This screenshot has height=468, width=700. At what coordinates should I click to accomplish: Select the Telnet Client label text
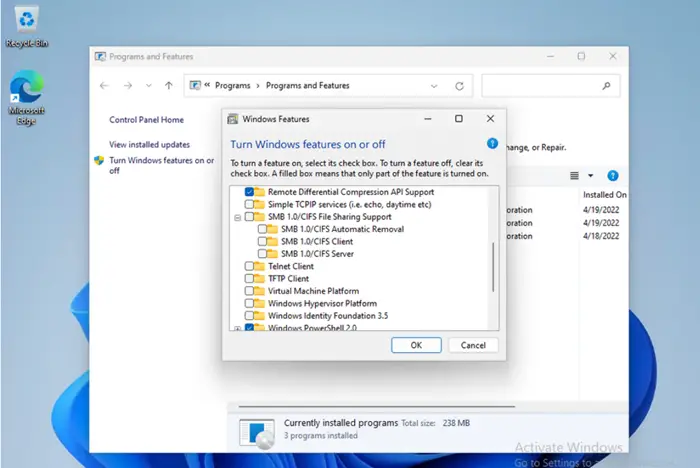click(x=291, y=266)
